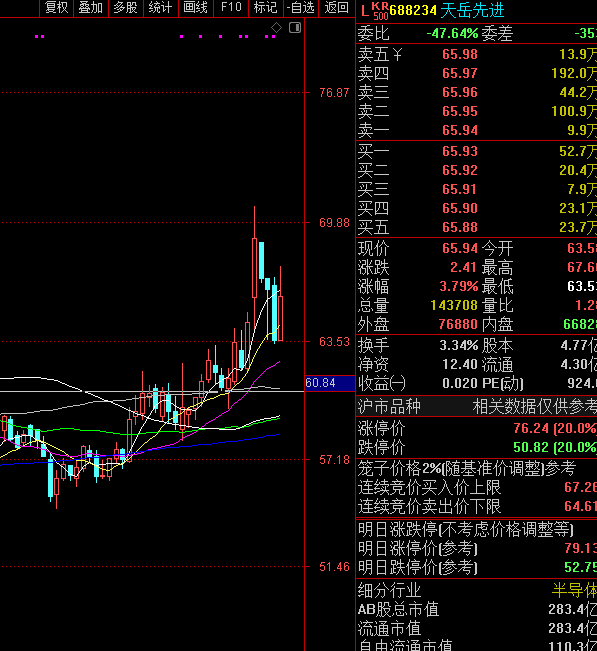Viewport: 597px width, 651px height.
Task: Open the 复权 menu
Action: [56, 7]
